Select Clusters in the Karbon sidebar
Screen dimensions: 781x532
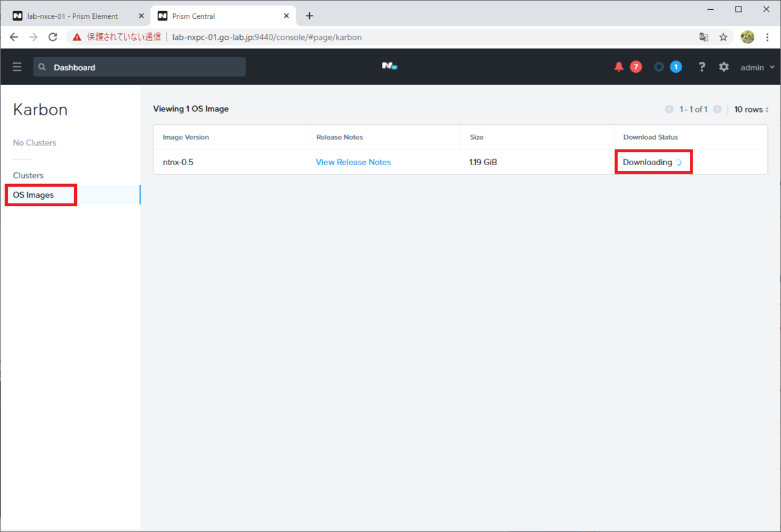(28, 176)
